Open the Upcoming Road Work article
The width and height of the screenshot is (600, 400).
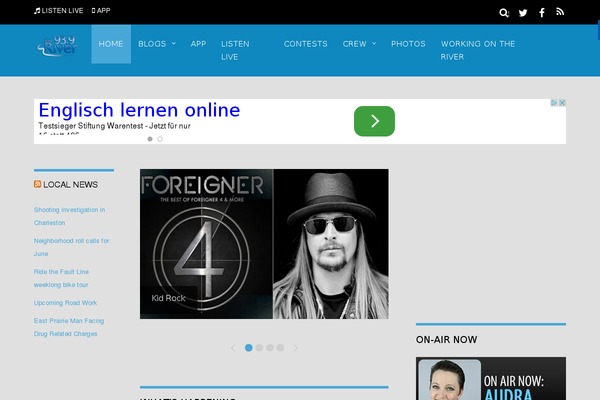click(65, 303)
